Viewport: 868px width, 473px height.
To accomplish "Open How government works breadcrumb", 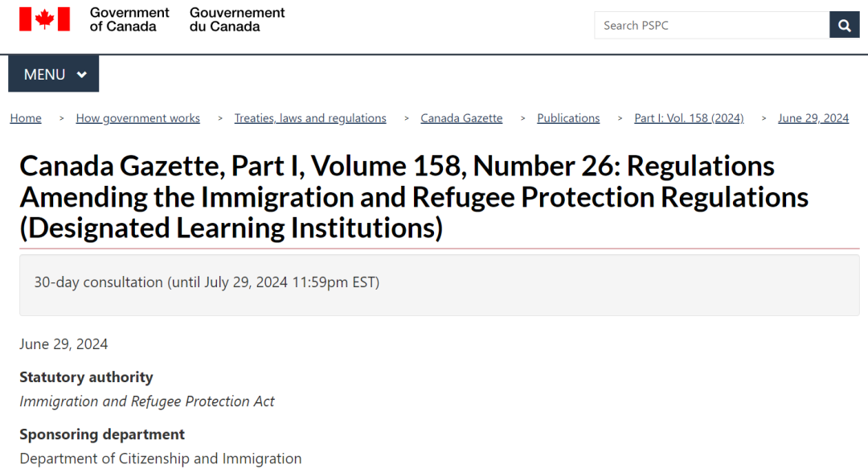I will pos(137,118).
